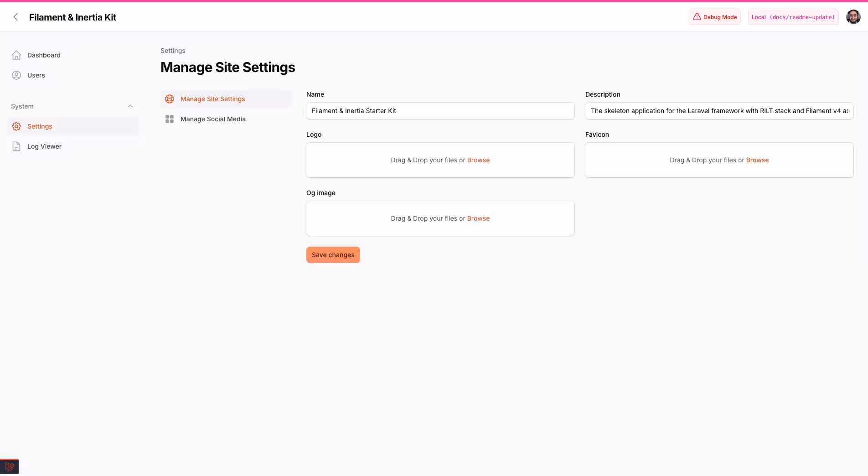868x476 pixels.
Task: Collapse the System group chevron
Action: 130,106
